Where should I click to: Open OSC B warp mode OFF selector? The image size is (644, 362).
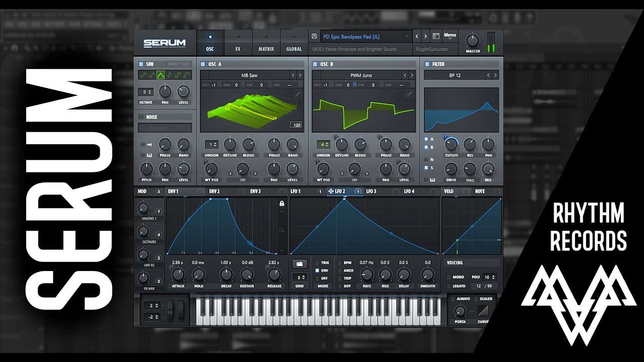coord(355,179)
